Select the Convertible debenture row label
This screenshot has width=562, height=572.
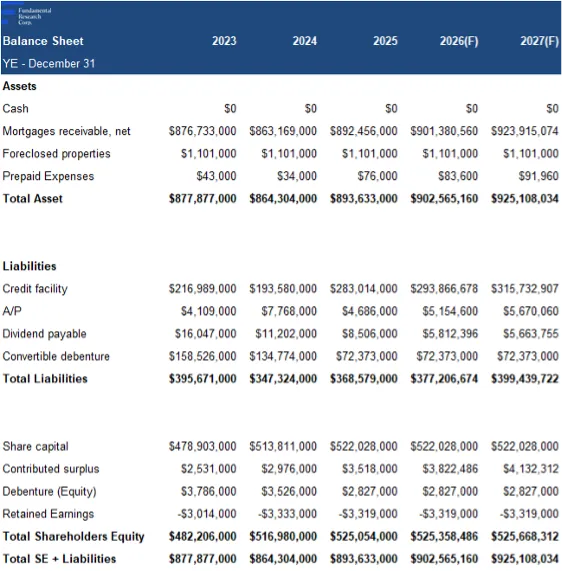[56, 356]
